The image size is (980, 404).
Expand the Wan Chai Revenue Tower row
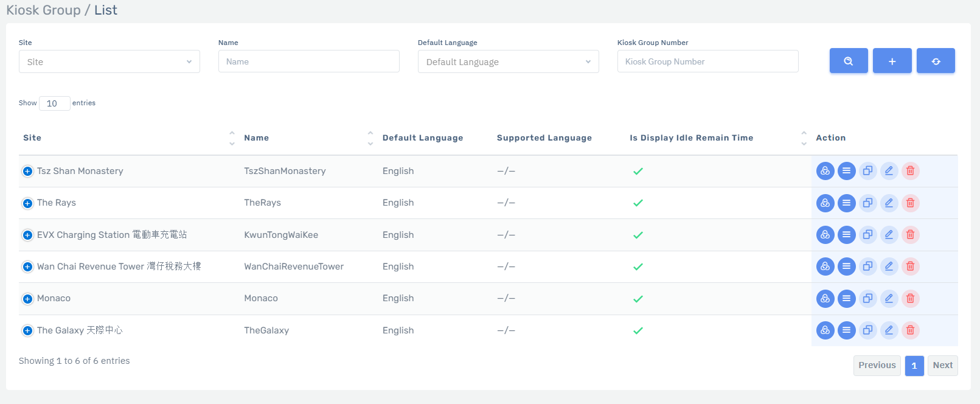point(27,266)
